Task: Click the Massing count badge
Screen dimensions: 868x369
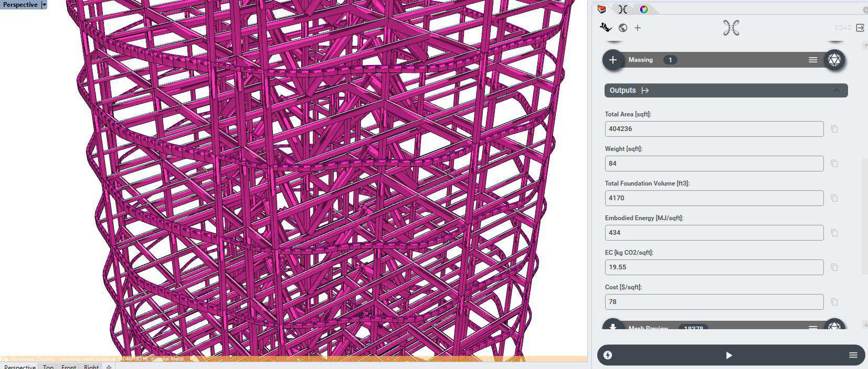Action: (x=670, y=60)
